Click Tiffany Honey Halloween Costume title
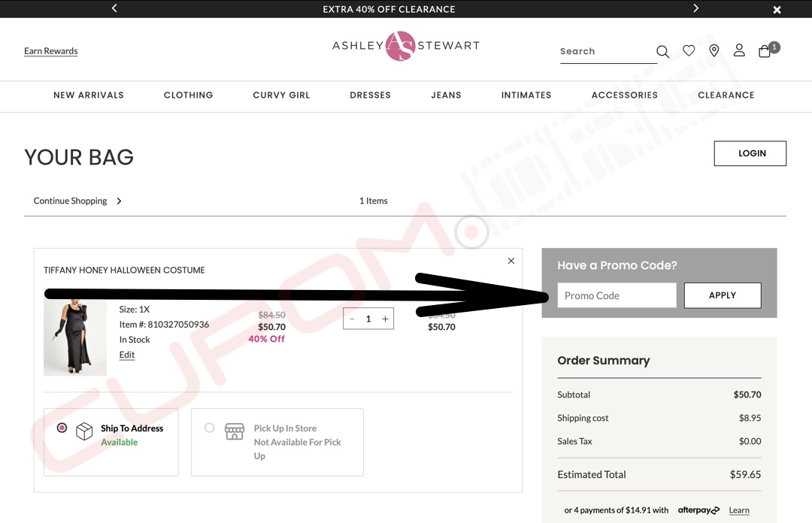The width and height of the screenshot is (812, 523). click(124, 271)
